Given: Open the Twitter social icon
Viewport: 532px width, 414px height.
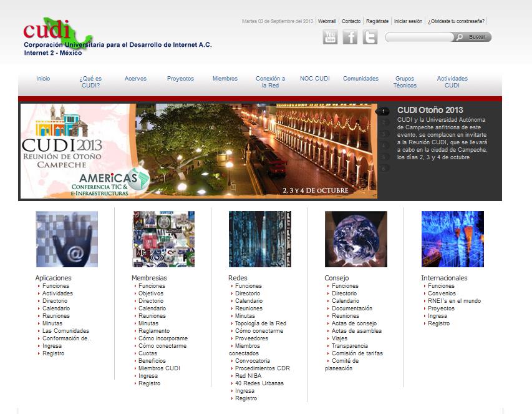Looking at the screenshot, I should (x=370, y=37).
